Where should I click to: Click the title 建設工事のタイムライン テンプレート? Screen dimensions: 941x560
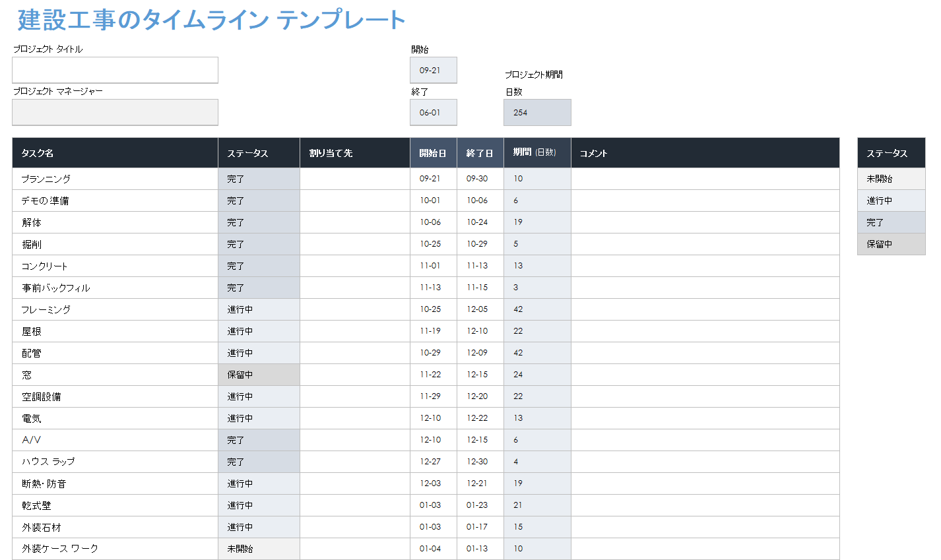tap(211, 20)
